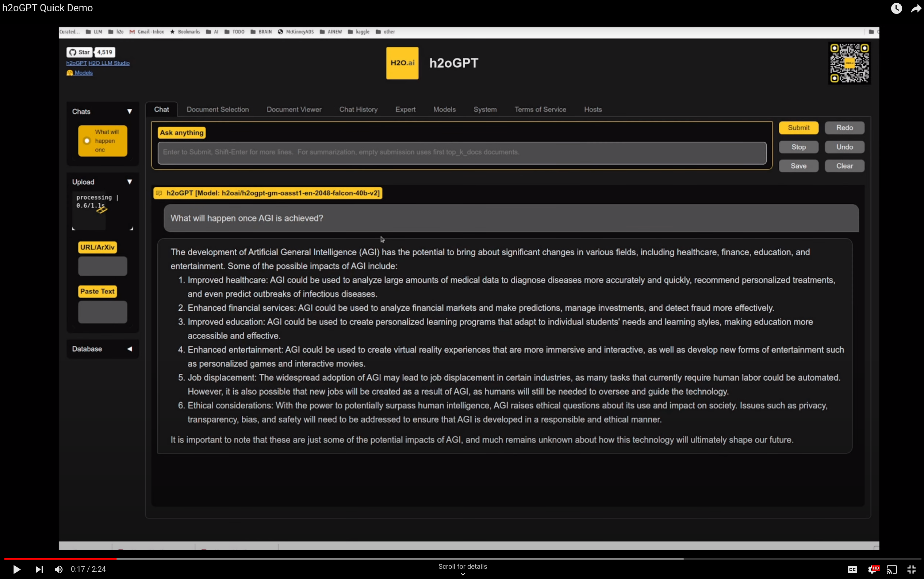Exit fullscreen mode
Image resolution: width=924 pixels, height=579 pixels.
tap(911, 570)
